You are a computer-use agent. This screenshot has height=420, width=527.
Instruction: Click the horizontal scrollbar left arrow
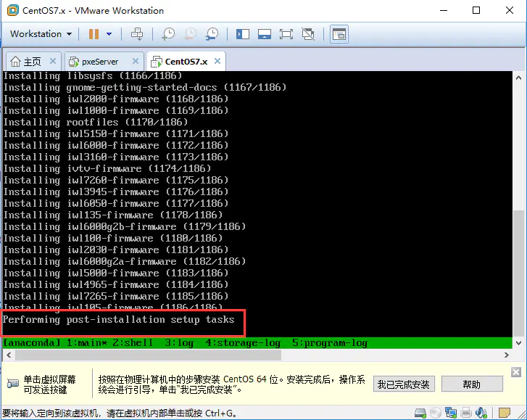(9, 355)
